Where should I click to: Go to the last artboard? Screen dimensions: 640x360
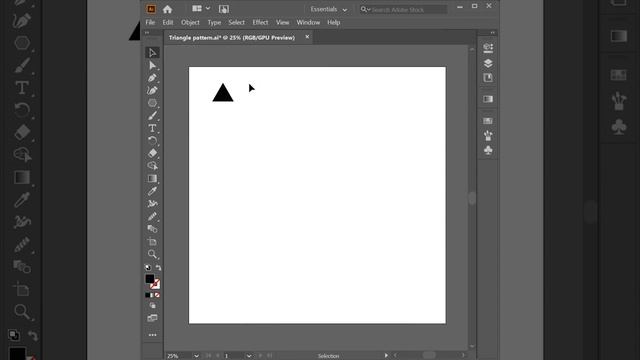[x=269, y=356]
